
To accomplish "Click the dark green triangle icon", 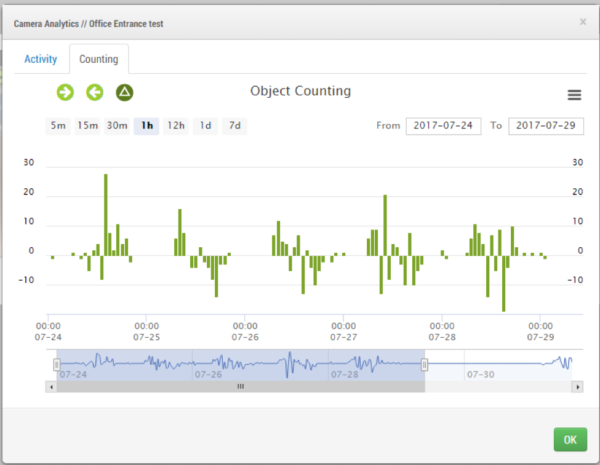I will pos(125,93).
